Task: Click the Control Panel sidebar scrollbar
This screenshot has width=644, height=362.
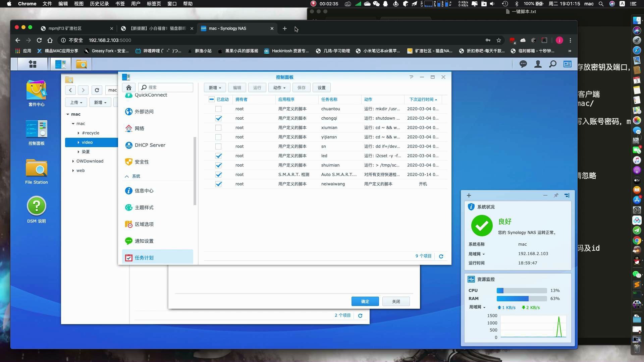Action: click(x=195, y=171)
